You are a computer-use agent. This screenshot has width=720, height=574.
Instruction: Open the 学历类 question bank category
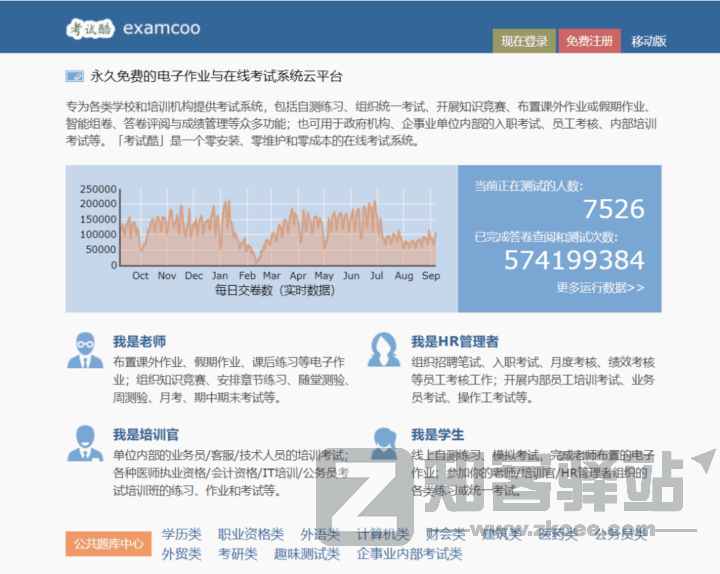point(181,535)
